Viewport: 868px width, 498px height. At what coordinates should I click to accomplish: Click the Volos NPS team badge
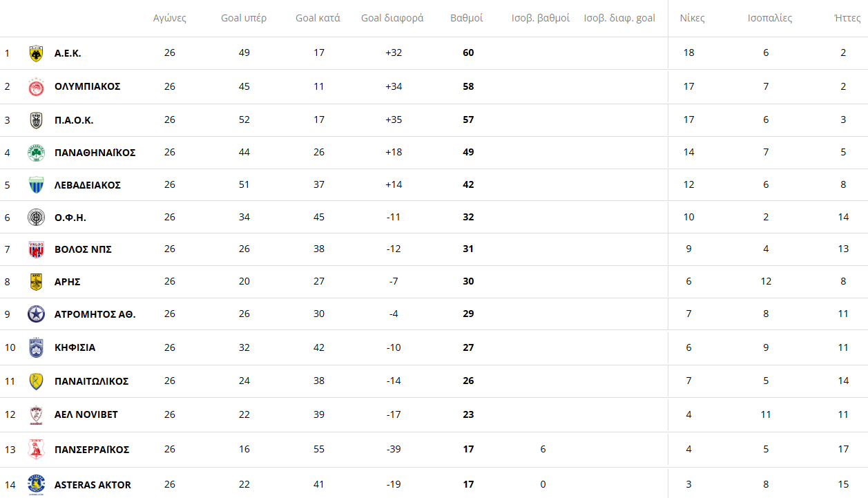click(x=36, y=249)
